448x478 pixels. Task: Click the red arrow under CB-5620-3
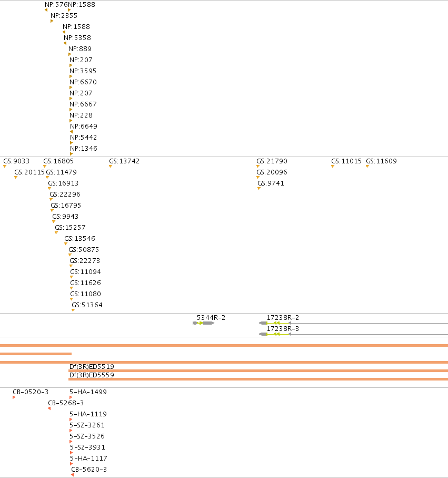(73, 475)
